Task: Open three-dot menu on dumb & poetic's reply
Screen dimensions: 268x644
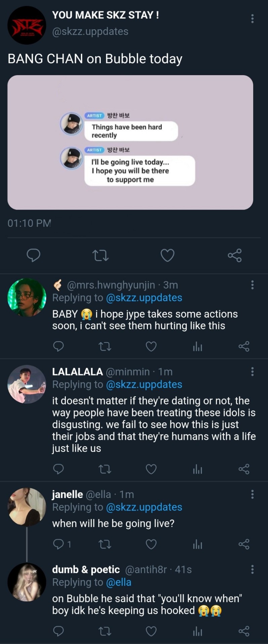Action: 252,570
